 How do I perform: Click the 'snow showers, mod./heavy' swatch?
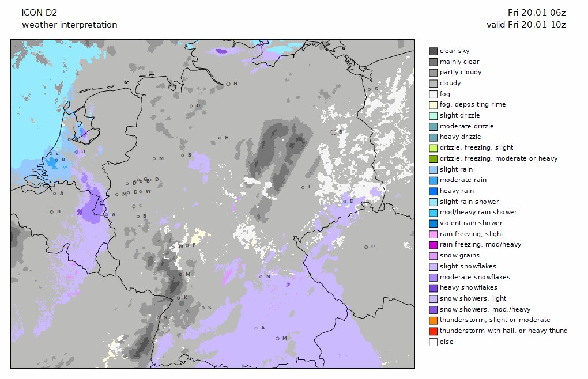point(433,310)
